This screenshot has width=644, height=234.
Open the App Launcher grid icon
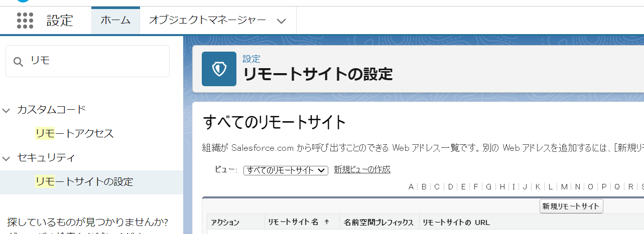[x=25, y=21]
